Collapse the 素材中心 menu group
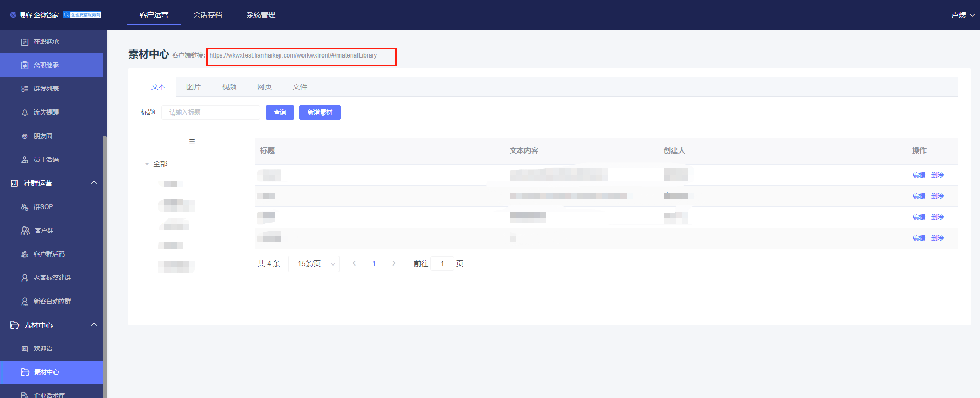This screenshot has width=980, height=398. [x=94, y=325]
